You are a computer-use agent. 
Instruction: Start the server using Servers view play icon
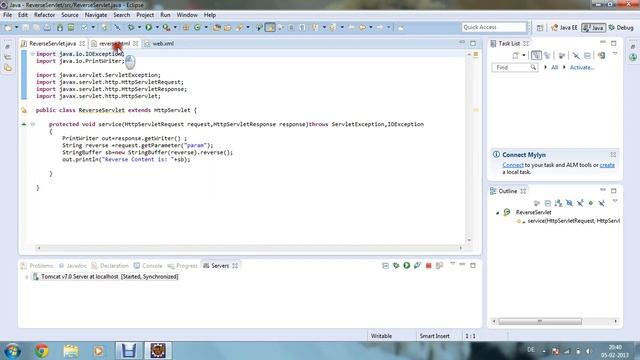coord(407,265)
